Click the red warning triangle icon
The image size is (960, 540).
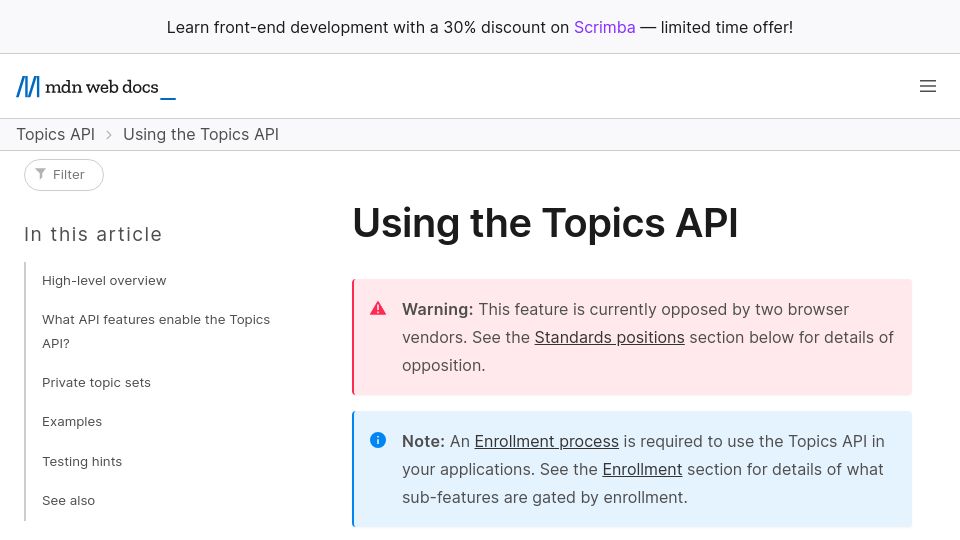pos(378,309)
